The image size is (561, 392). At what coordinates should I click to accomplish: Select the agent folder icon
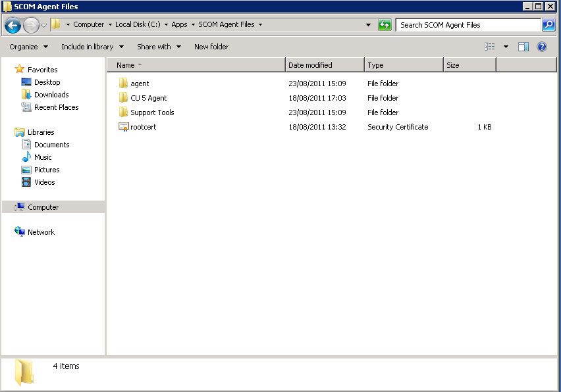[x=123, y=84]
